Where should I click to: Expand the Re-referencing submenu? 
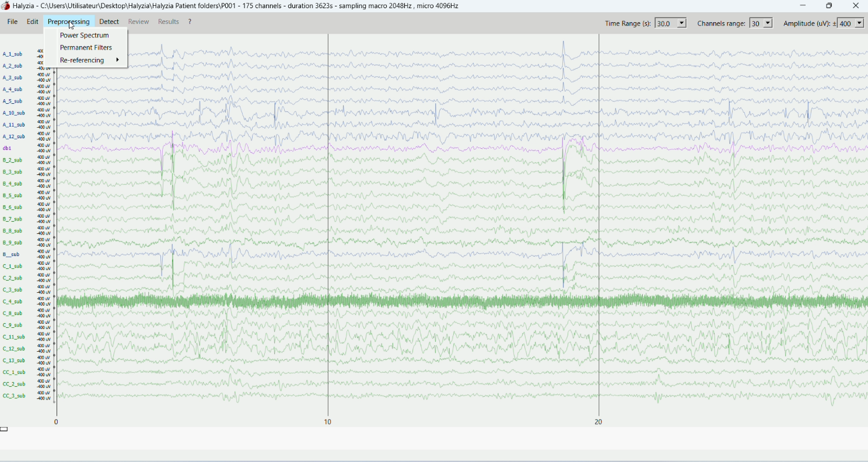click(86, 60)
